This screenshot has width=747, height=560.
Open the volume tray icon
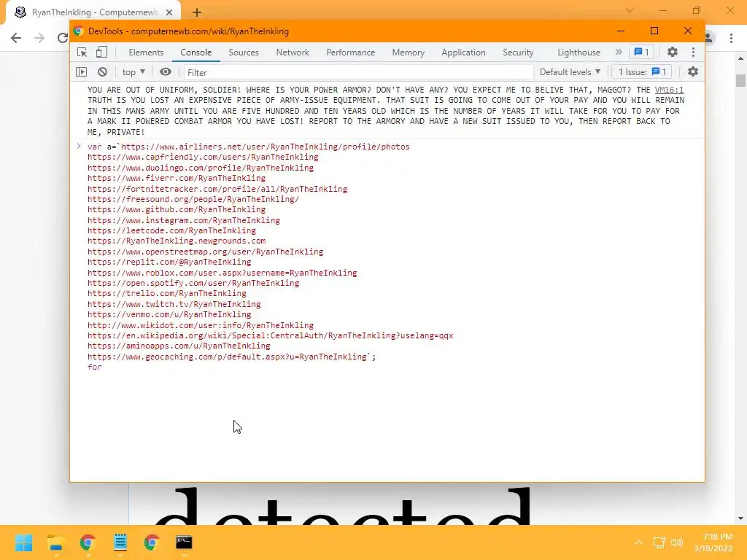point(676,542)
